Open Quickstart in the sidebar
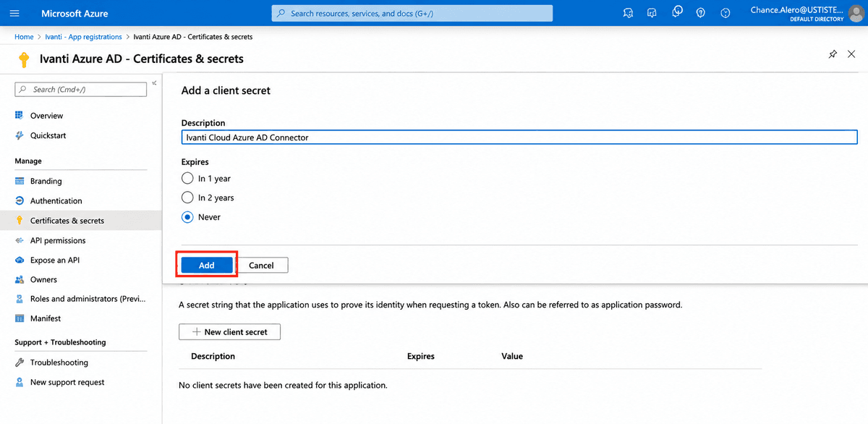The height and width of the screenshot is (424, 868). tap(48, 135)
